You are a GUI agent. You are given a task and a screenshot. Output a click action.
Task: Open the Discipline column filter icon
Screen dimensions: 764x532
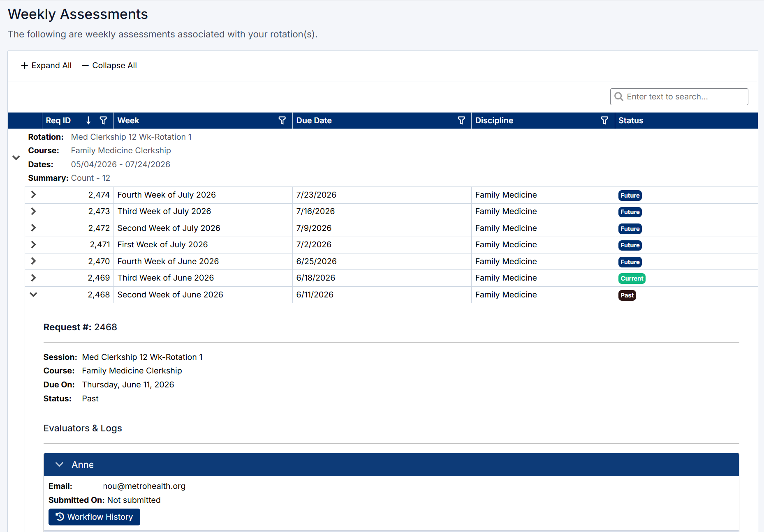pyautogui.click(x=604, y=120)
